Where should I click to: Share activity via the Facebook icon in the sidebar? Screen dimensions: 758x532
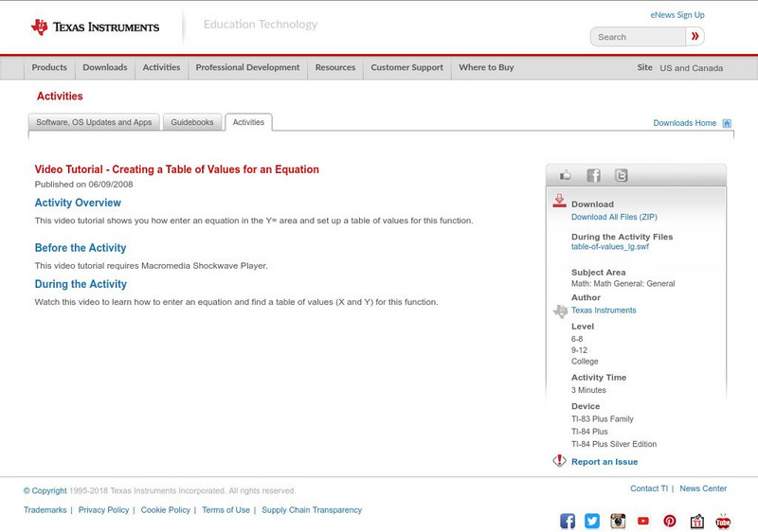pyautogui.click(x=593, y=175)
